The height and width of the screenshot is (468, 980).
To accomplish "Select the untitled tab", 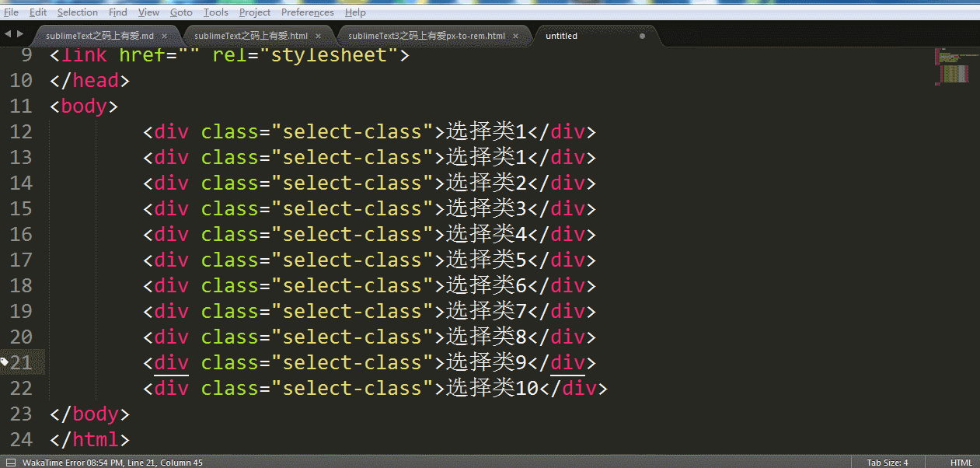I will click(x=561, y=36).
